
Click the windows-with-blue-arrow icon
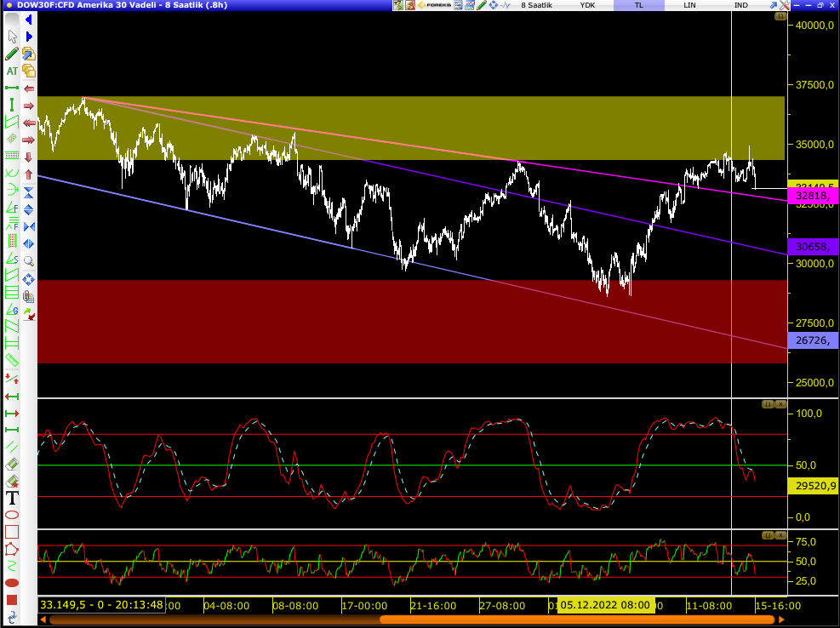(29, 54)
